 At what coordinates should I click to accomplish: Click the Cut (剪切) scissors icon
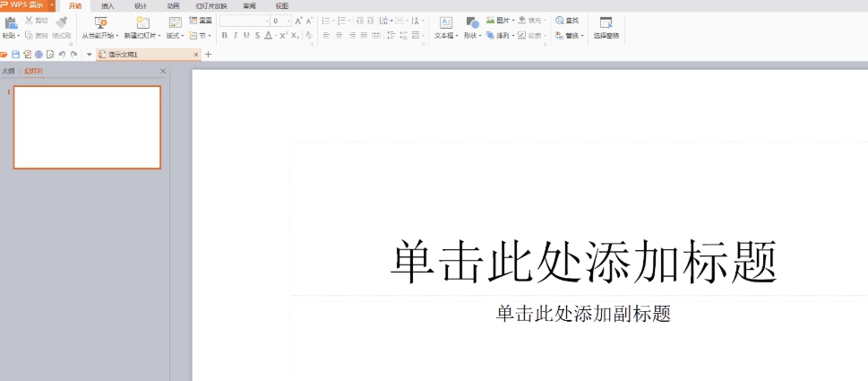click(x=29, y=21)
